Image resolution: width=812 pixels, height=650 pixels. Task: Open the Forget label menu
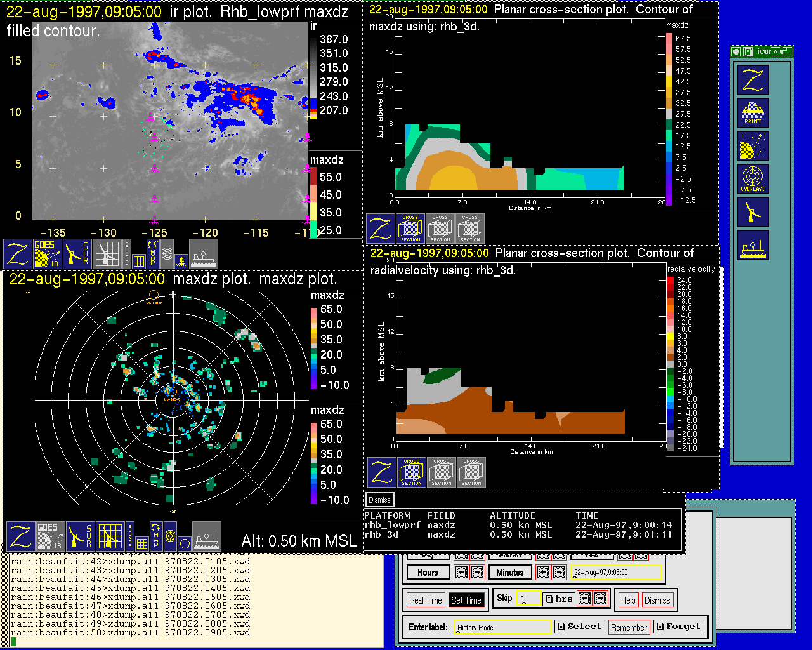coord(678,627)
